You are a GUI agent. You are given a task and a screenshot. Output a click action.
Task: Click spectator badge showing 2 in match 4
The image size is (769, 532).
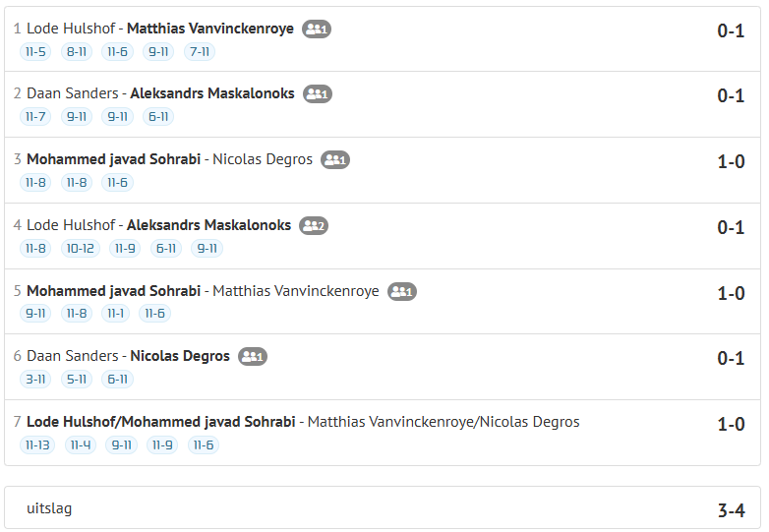tap(313, 226)
